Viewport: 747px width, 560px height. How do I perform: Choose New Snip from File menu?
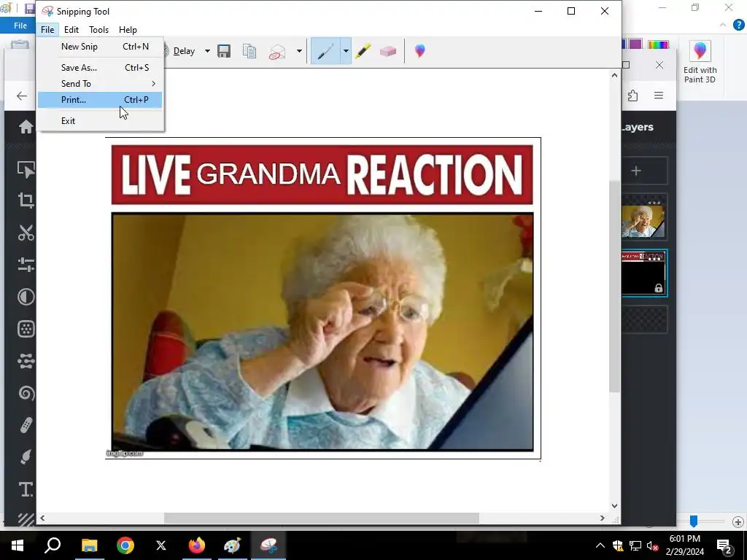(100, 47)
